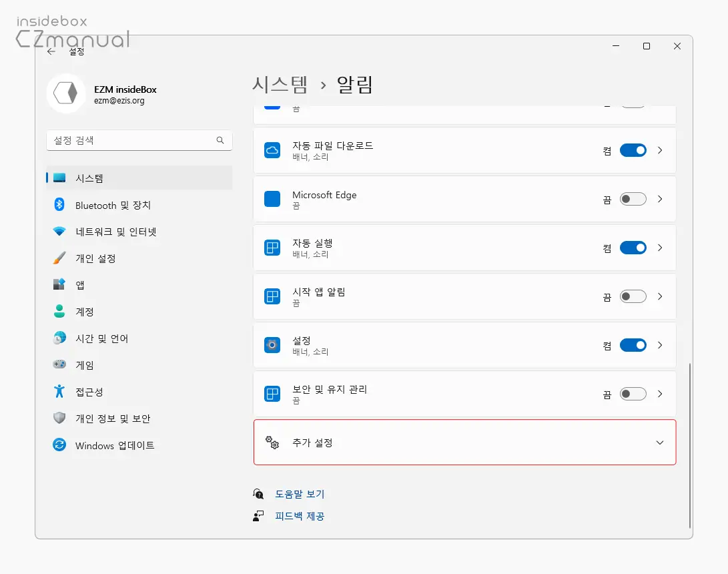The height and width of the screenshot is (574, 728).
Task: Open 자동 실행 notification details chevron
Action: [x=659, y=248]
